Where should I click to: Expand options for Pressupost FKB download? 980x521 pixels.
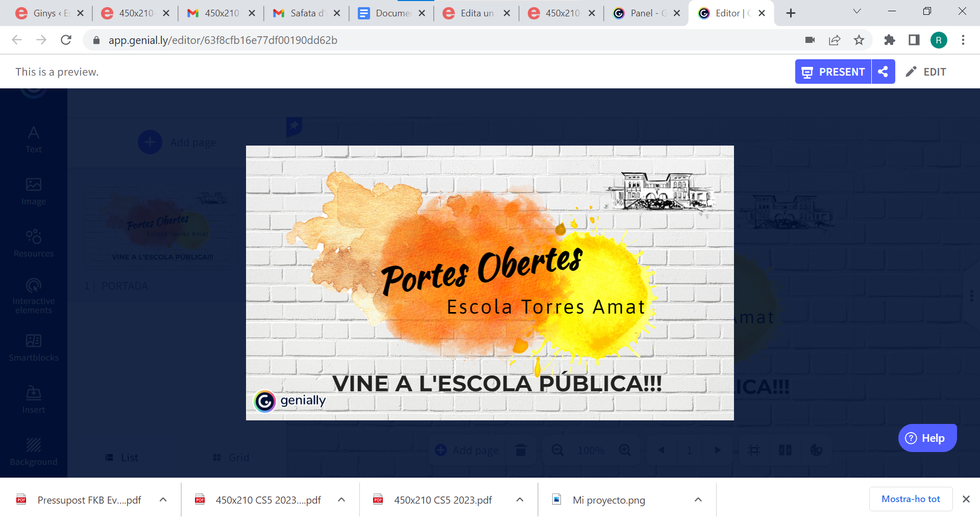(x=163, y=500)
